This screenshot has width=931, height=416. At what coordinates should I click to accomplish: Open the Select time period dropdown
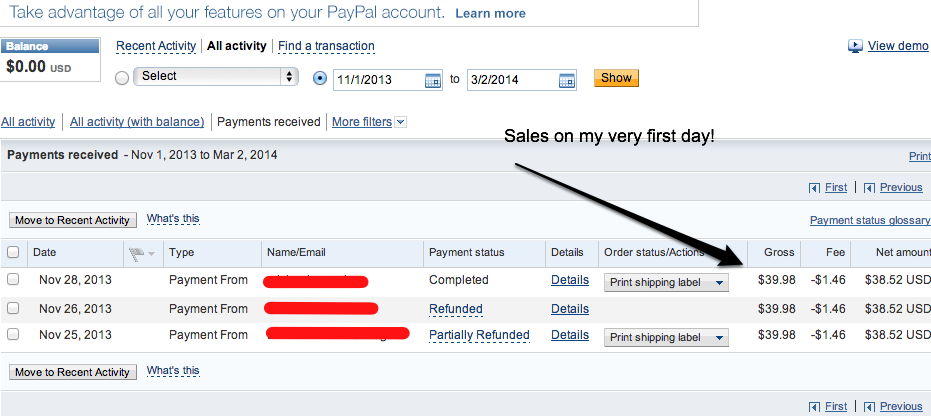click(x=216, y=77)
